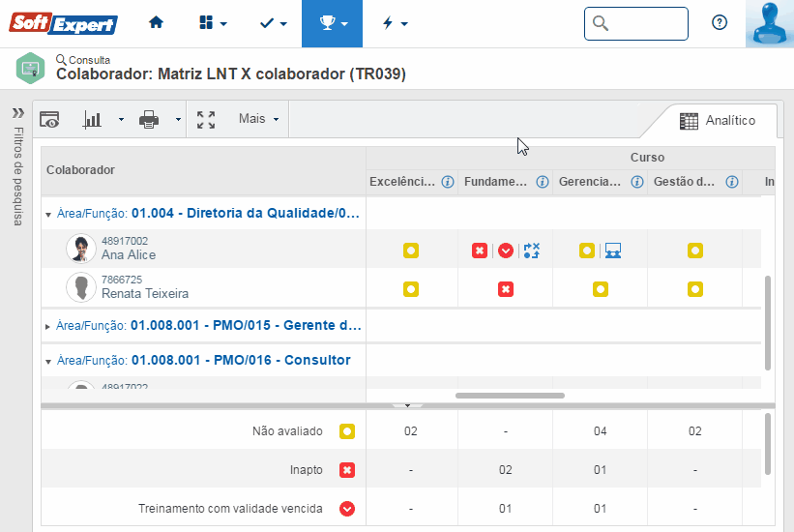Open the lightning bolt quick menu
The image size is (794, 532).
[395, 23]
